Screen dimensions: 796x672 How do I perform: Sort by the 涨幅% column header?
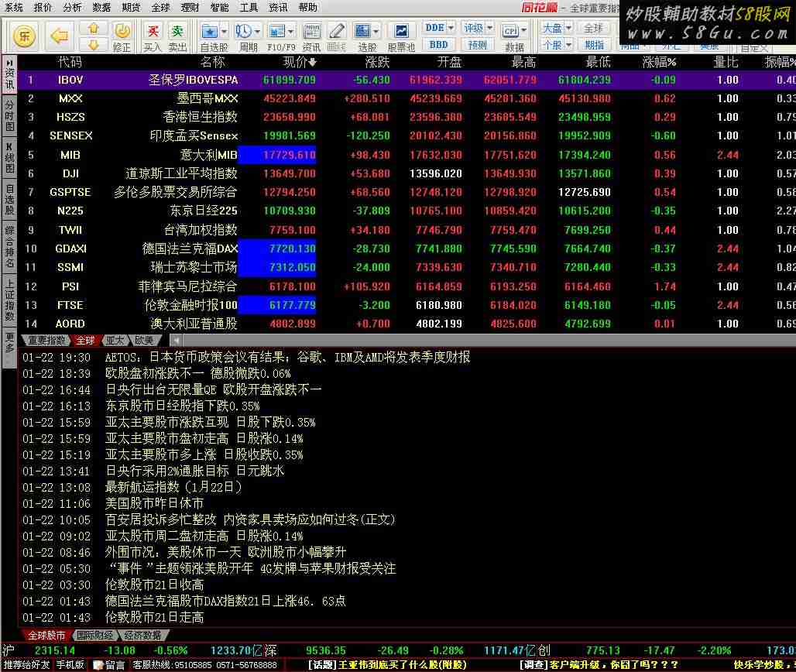click(x=659, y=62)
